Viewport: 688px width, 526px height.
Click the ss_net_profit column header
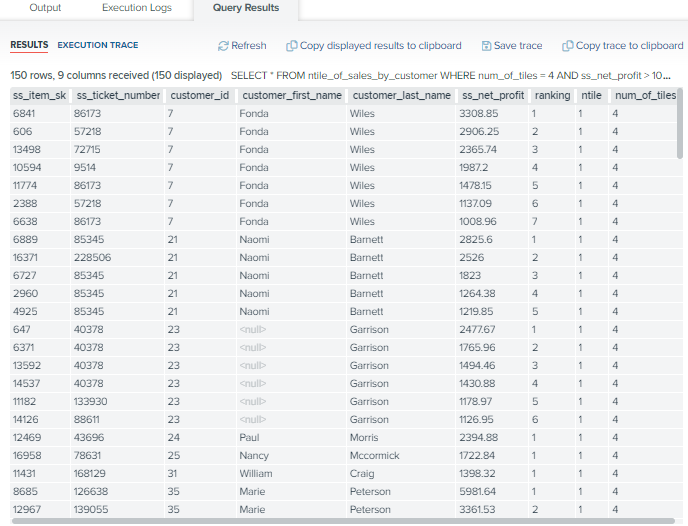click(x=493, y=95)
